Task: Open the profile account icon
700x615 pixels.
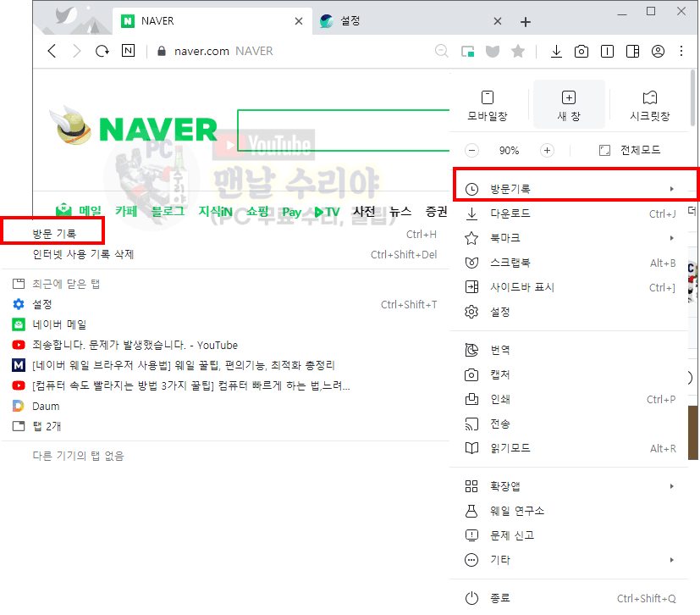Action: [x=658, y=52]
